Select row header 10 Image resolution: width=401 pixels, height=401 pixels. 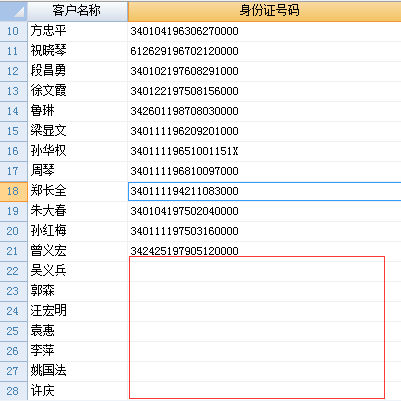pos(13,31)
